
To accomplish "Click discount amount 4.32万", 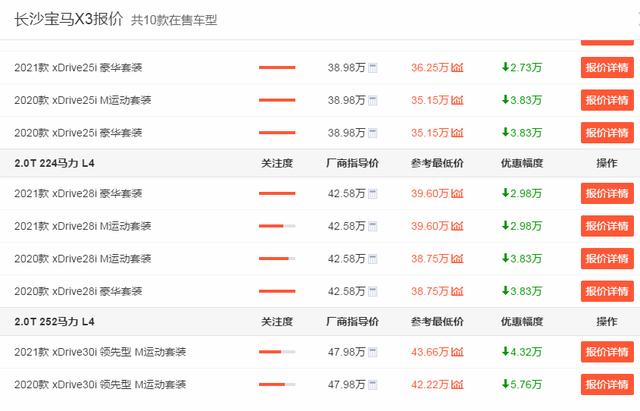I will [x=522, y=351].
